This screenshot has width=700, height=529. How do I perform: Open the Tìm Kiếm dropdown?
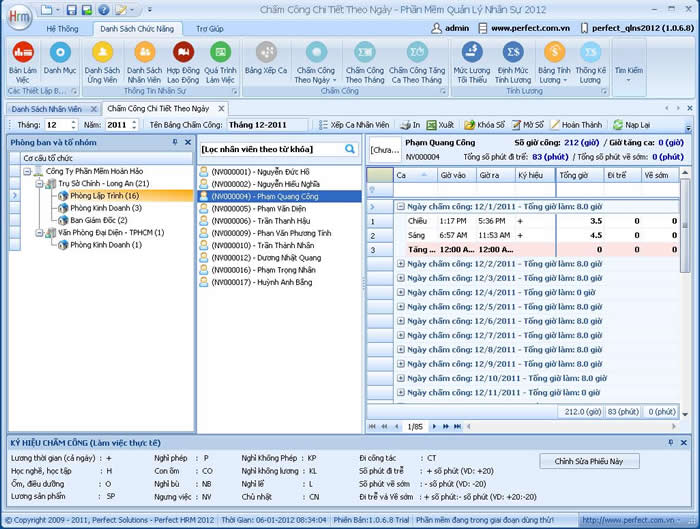(629, 67)
